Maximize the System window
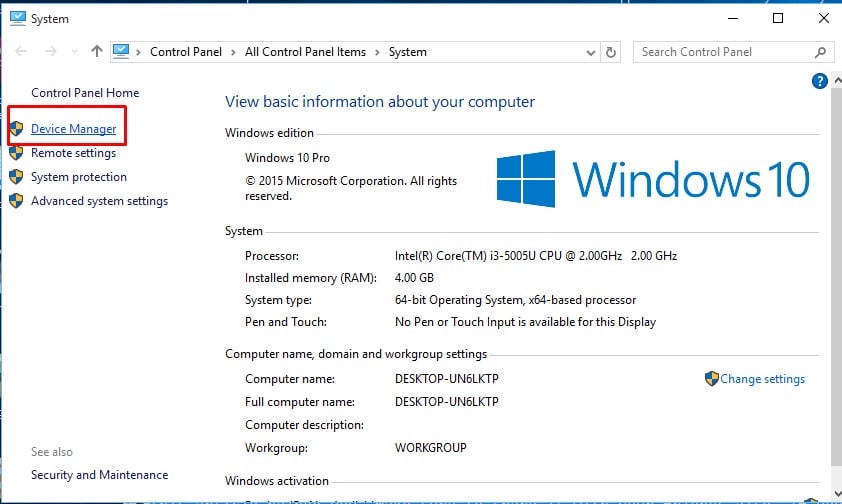The height and width of the screenshot is (504, 842). click(778, 18)
